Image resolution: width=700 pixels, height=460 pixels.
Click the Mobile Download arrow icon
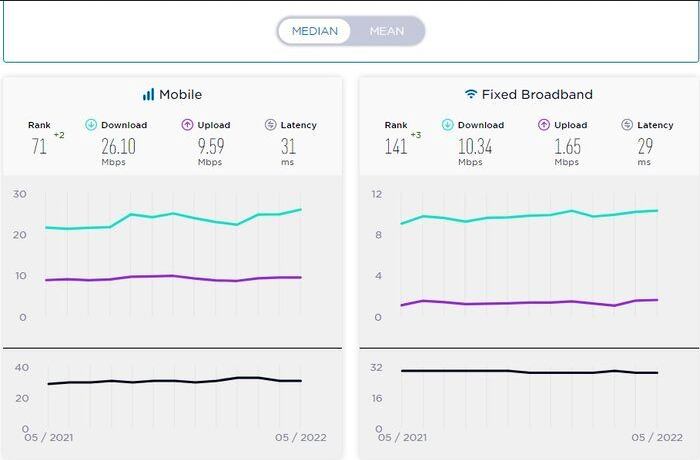coord(91,125)
